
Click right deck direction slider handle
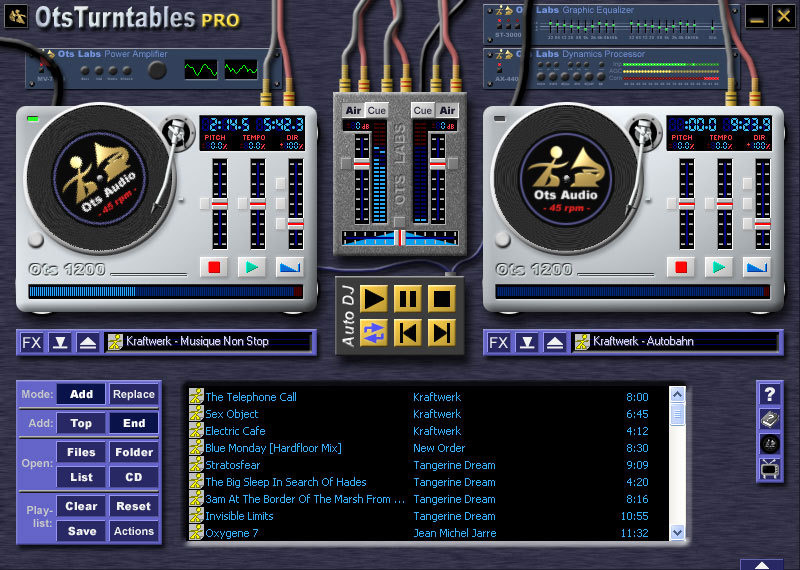763,224
